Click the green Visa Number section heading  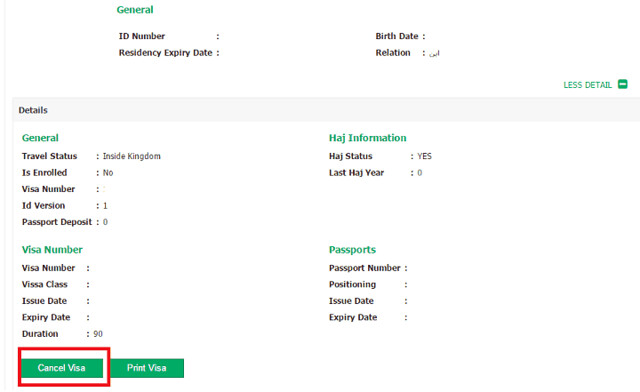(x=52, y=249)
